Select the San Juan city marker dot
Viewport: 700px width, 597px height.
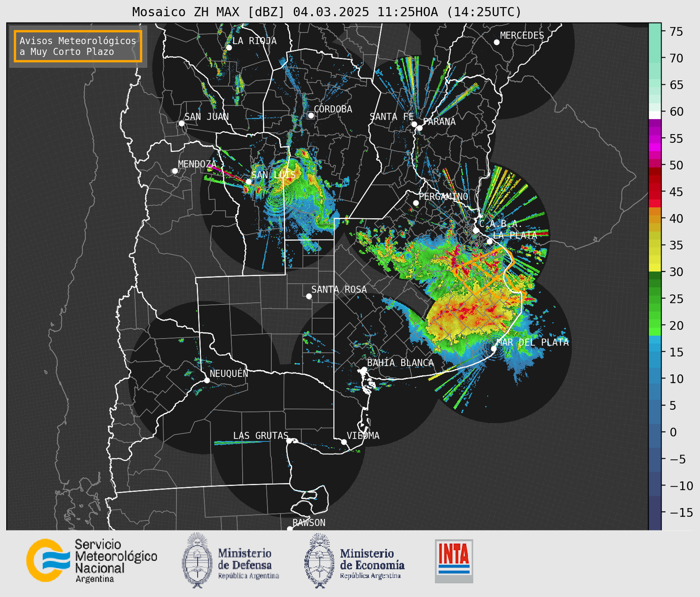(181, 123)
